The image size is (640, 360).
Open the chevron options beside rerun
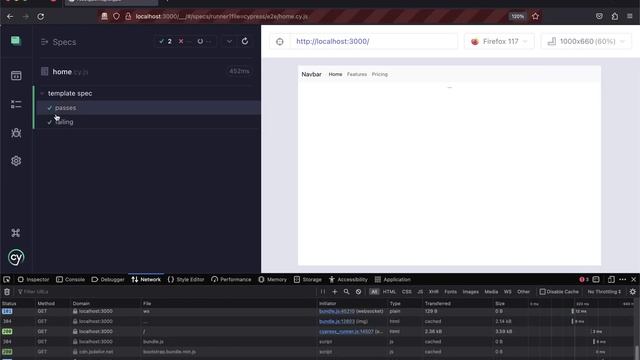click(229, 41)
